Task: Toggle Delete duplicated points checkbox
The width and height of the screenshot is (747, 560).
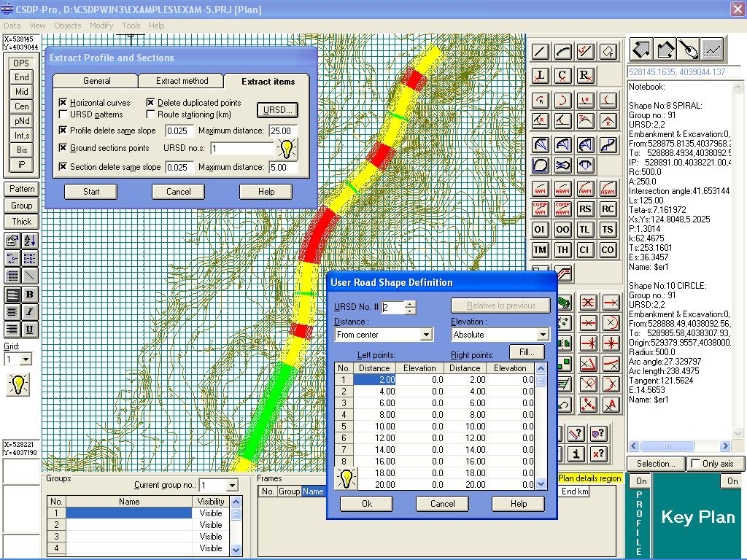Action: [x=150, y=102]
